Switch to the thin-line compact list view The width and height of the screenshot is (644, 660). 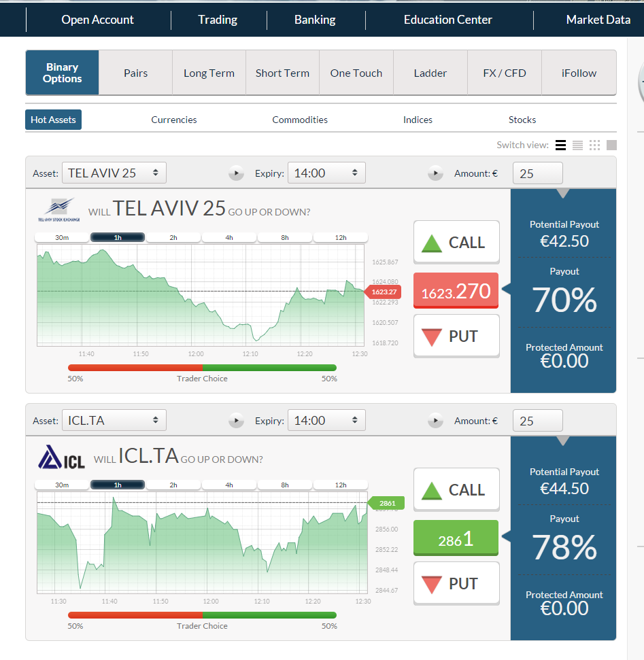[x=577, y=145]
